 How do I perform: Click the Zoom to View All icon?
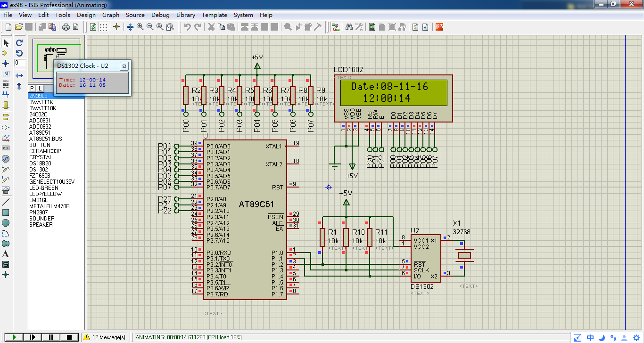pos(160,27)
